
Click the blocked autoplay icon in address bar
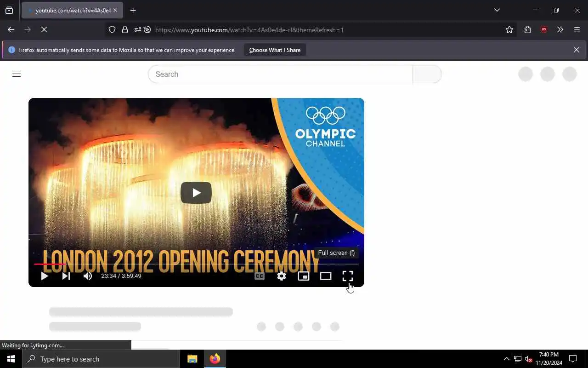[147, 29]
